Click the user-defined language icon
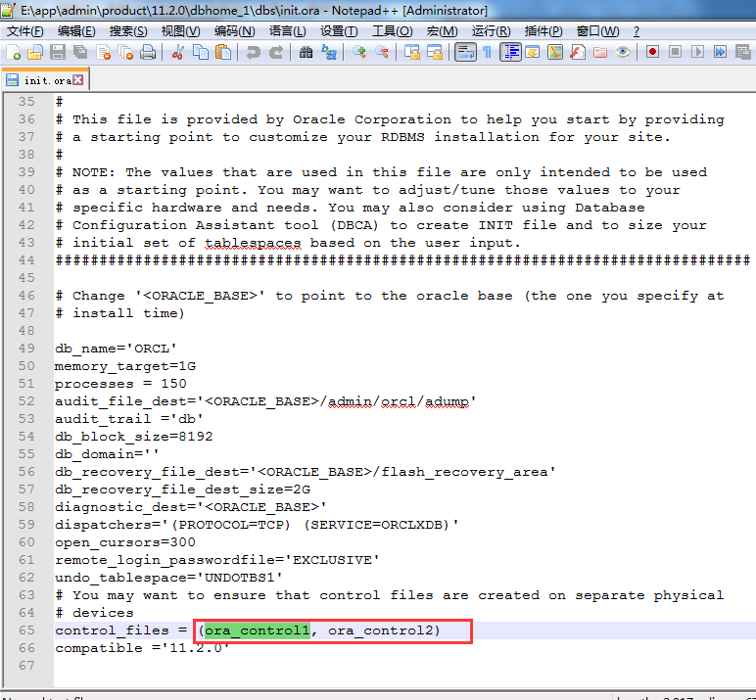The height and width of the screenshot is (700, 756). pyautogui.click(x=533, y=52)
